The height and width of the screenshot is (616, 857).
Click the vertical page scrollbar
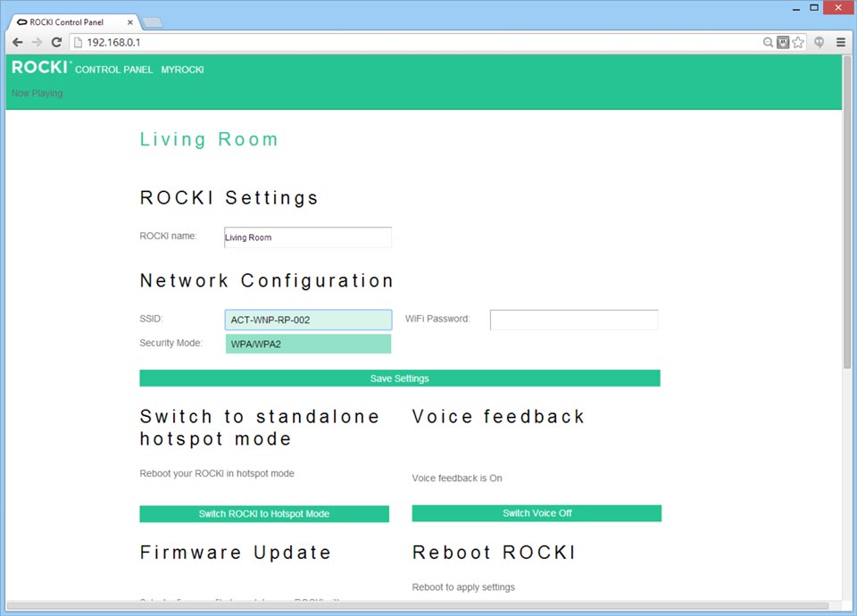(x=847, y=212)
